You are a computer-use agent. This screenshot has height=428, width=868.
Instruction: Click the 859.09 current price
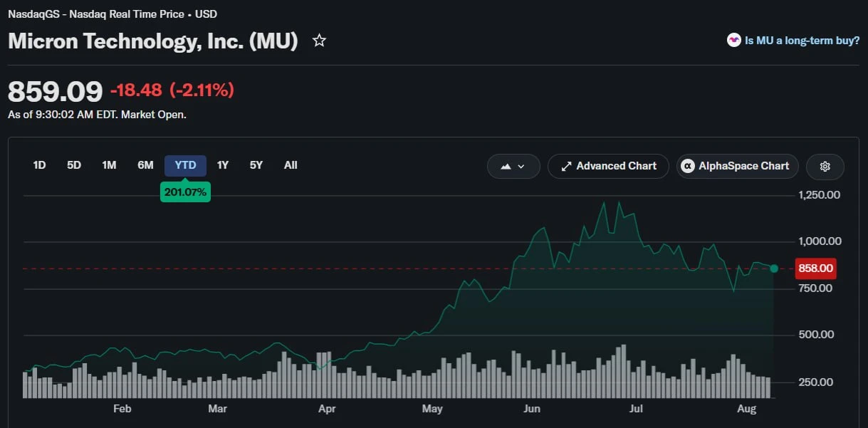coord(56,92)
